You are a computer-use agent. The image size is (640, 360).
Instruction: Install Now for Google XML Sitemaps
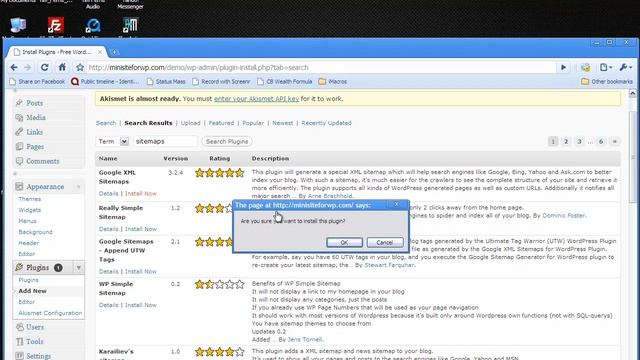[140, 193]
